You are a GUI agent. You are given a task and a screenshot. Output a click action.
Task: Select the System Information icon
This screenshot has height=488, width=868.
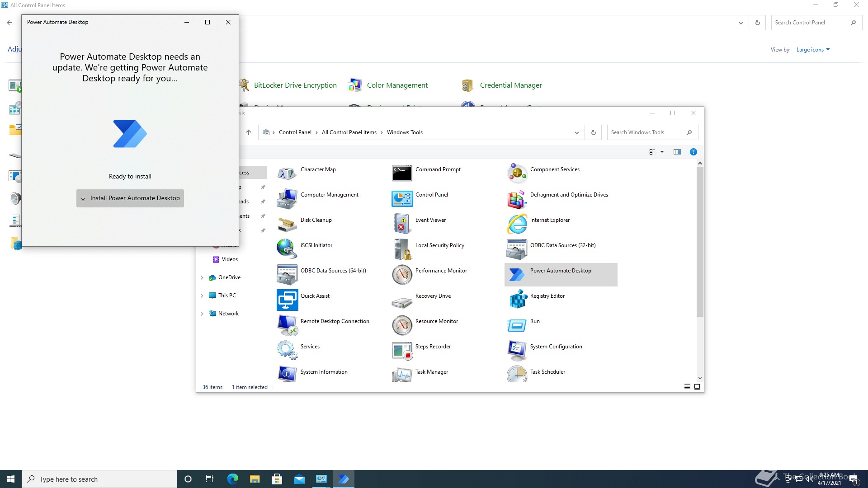pyautogui.click(x=287, y=374)
